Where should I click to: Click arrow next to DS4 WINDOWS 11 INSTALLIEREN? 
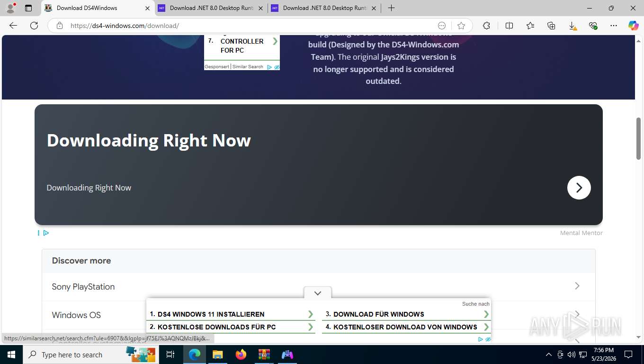click(x=311, y=314)
